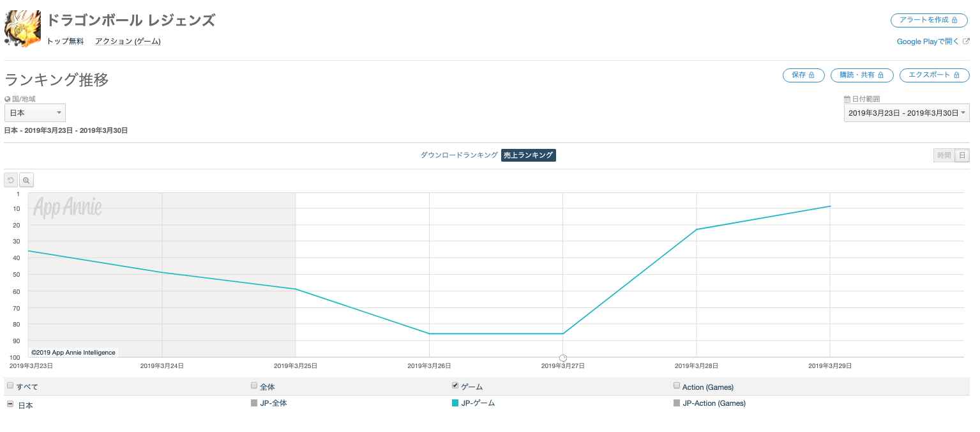Click the calendar icon beside 日付範囲
Screen dimensions: 980x432
pos(847,100)
